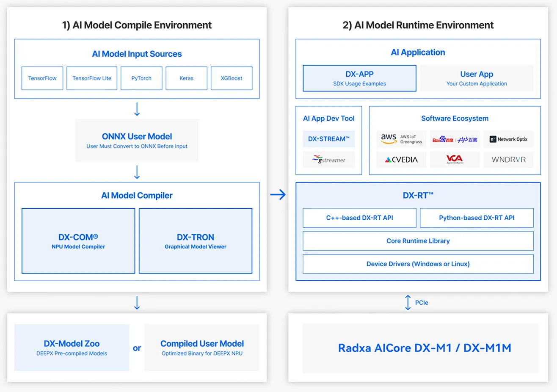Click the 'or' text between model blocks
557x392 pixels.
(x=137, y=348)
